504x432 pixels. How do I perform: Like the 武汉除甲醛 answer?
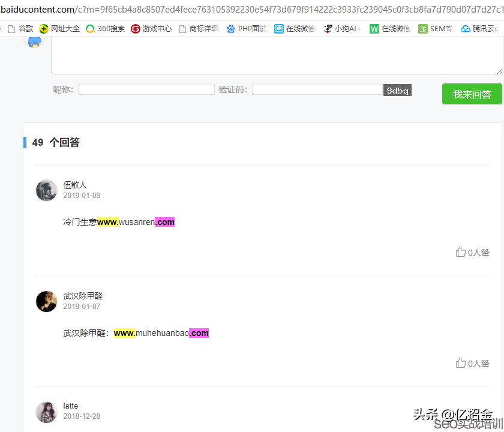461,363
